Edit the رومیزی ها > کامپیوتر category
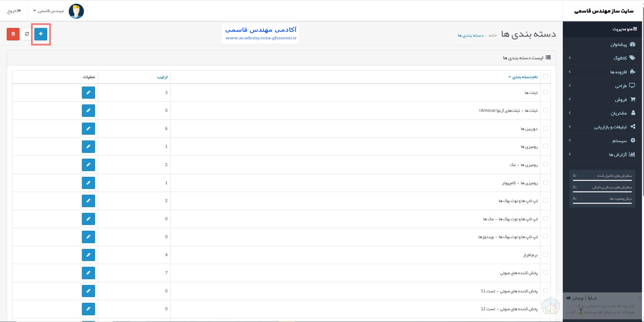Viewport: 644px width, 322px height. pos(88,183)
